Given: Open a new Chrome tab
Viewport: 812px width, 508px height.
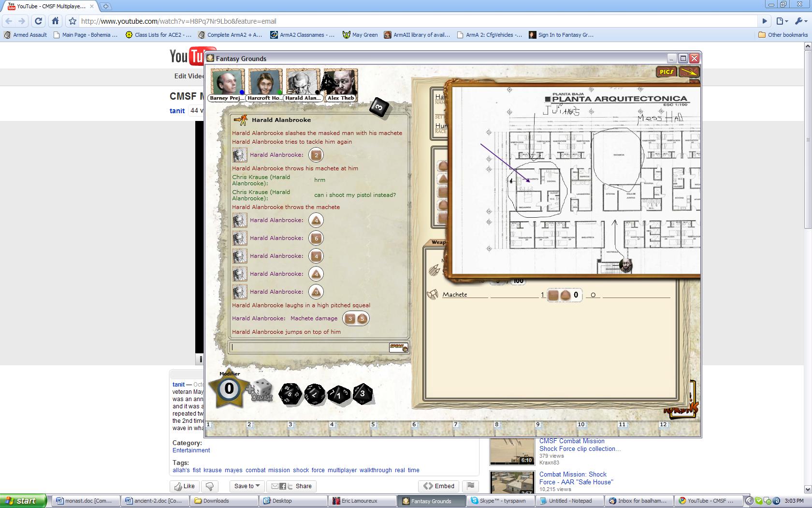Looking at the screenshot, I should point(105,6).
